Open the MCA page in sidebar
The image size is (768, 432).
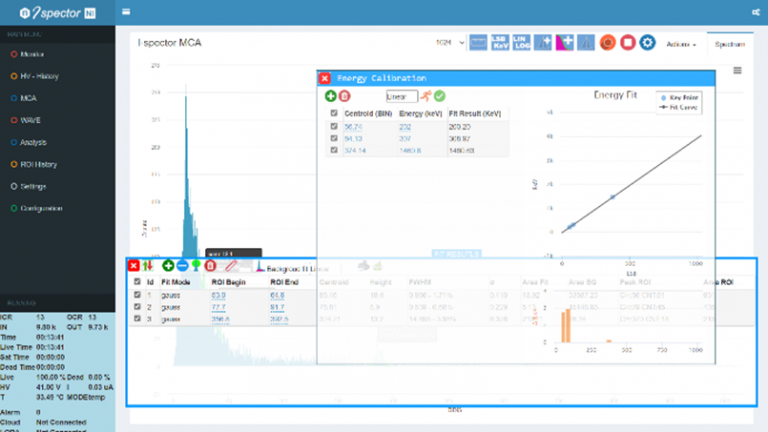28,98
